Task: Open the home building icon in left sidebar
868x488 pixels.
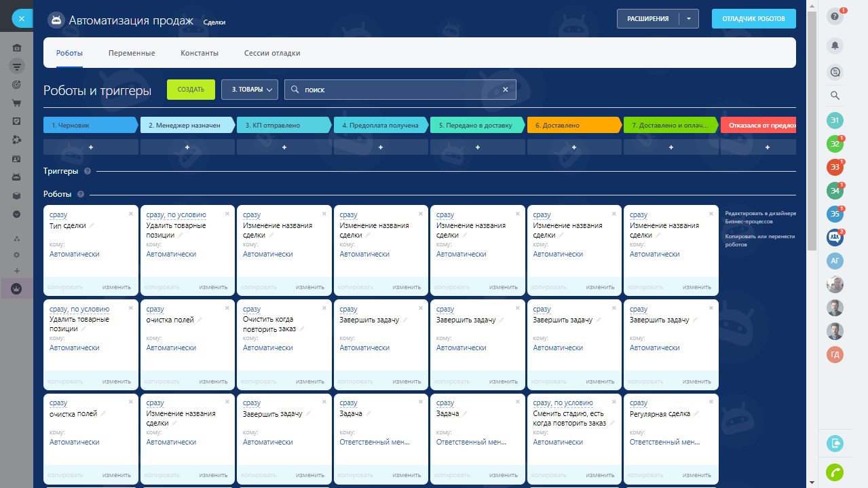Action: click(x=17, y=48)
